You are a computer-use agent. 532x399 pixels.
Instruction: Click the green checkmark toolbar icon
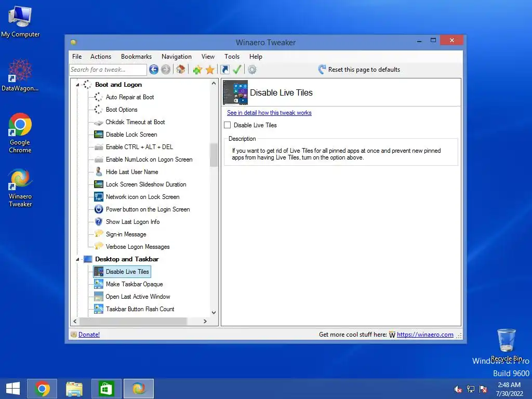237,70
